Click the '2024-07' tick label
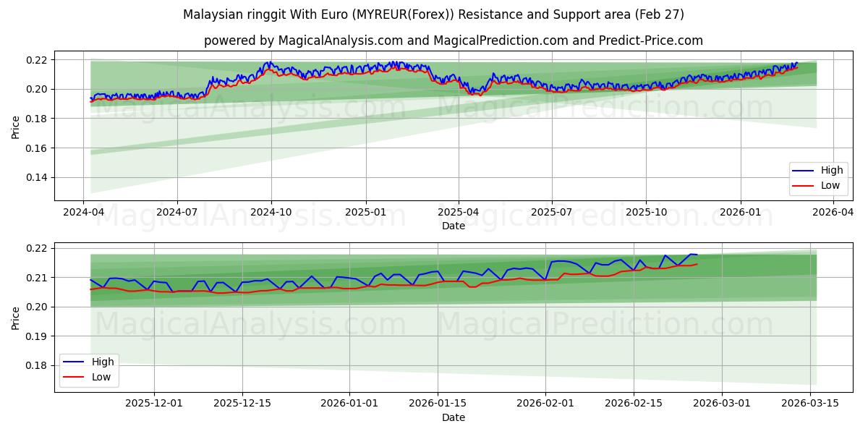868x434 pixels. 177,212
